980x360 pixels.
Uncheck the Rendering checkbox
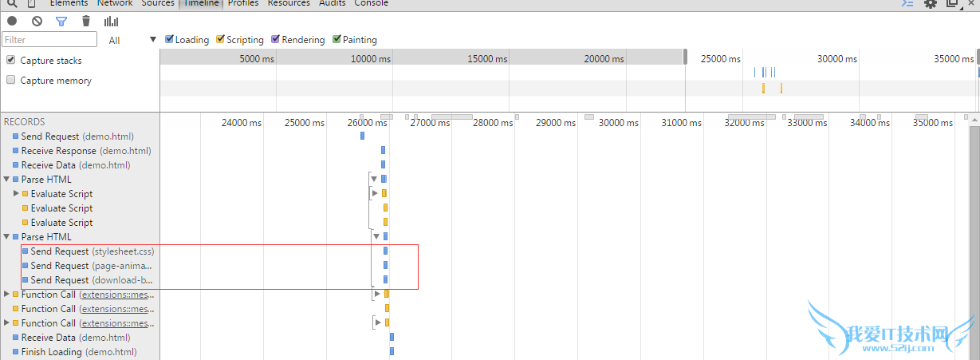[x=275, y=39]
